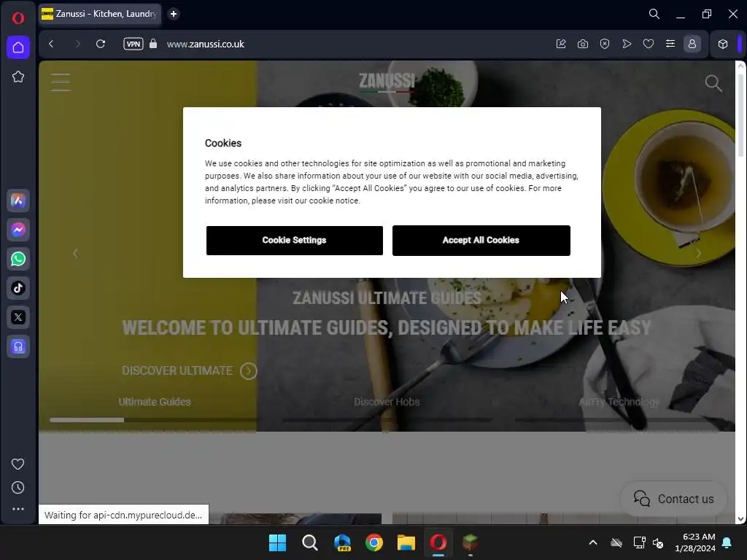Viewport: 747px width, 560px height.
Task: Click Cookie Settings button
Action: [x=295, y=241]
